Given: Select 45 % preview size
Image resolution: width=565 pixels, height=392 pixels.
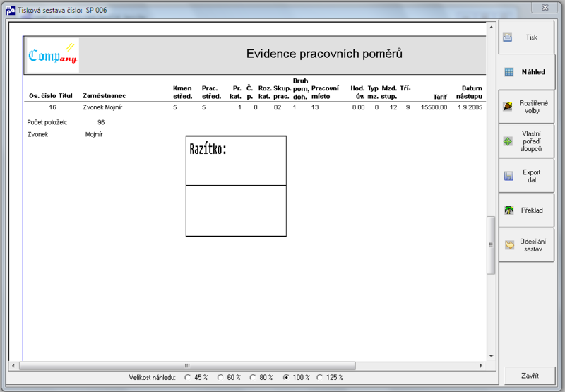Looking at the screenshot, I should click(187, 378).
